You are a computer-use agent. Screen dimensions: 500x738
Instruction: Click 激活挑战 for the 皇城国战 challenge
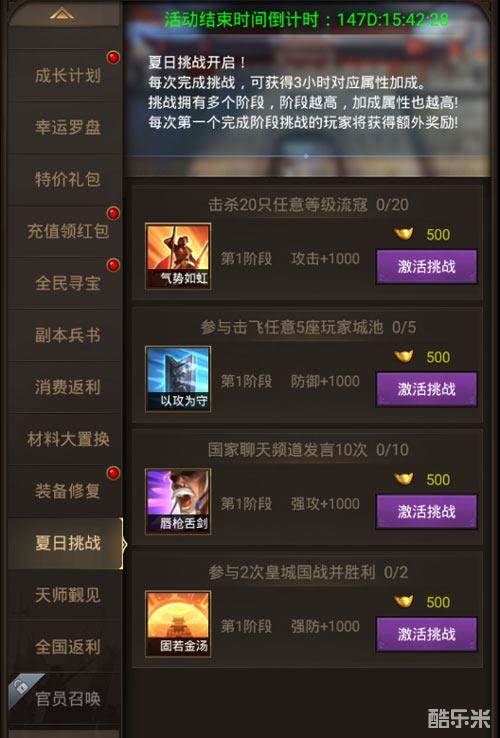coord(427,634)
